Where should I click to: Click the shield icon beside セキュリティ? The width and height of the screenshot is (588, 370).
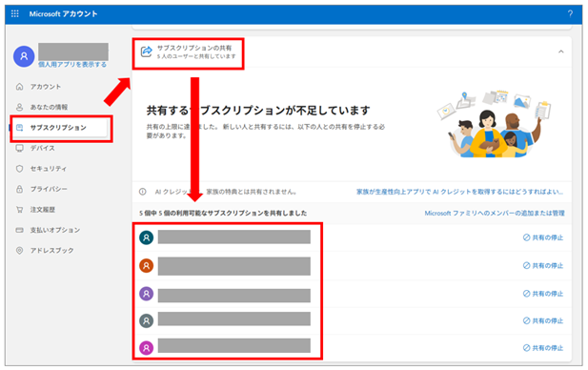(19, 169)
